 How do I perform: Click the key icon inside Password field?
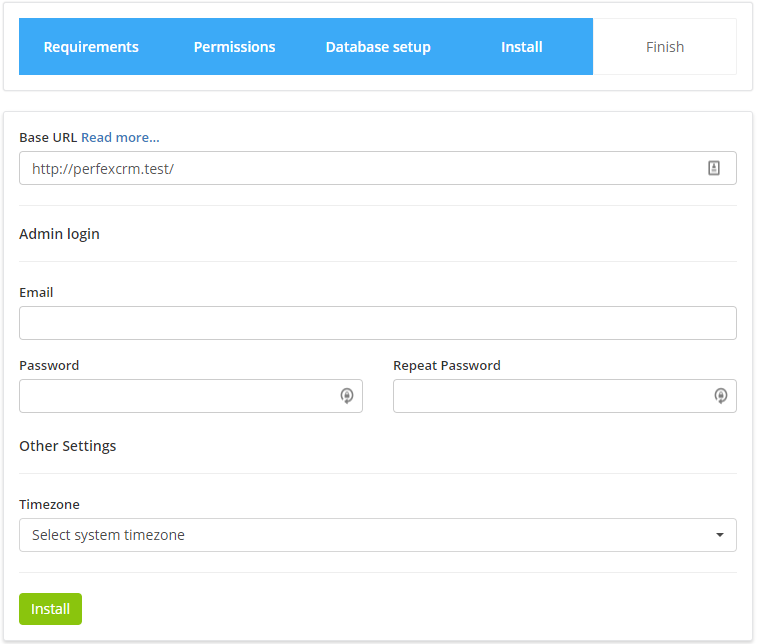coord(346,396)
